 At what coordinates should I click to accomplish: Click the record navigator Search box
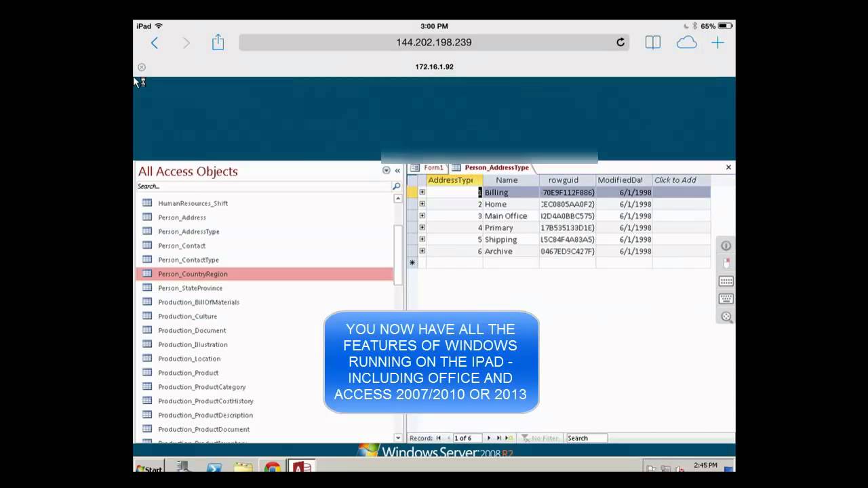(587, 439)
